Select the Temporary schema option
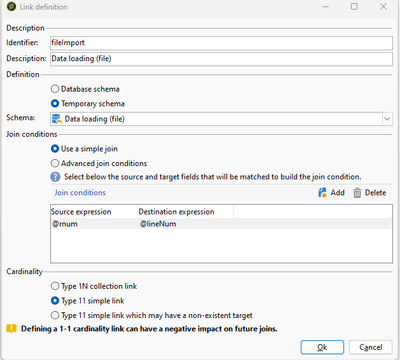Viewport: 400px width, 360px height. [55, 104]
